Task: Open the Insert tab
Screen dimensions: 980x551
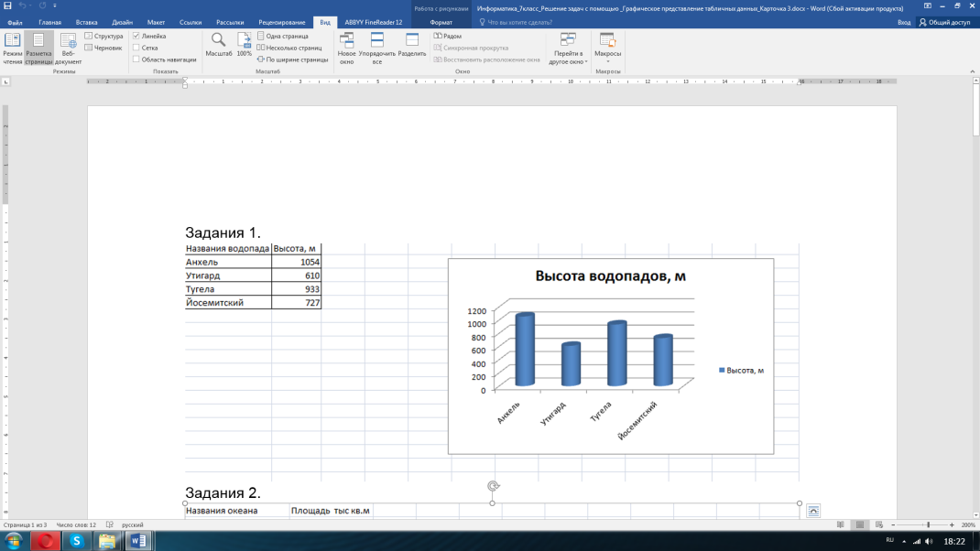Action: click(86, 23)
